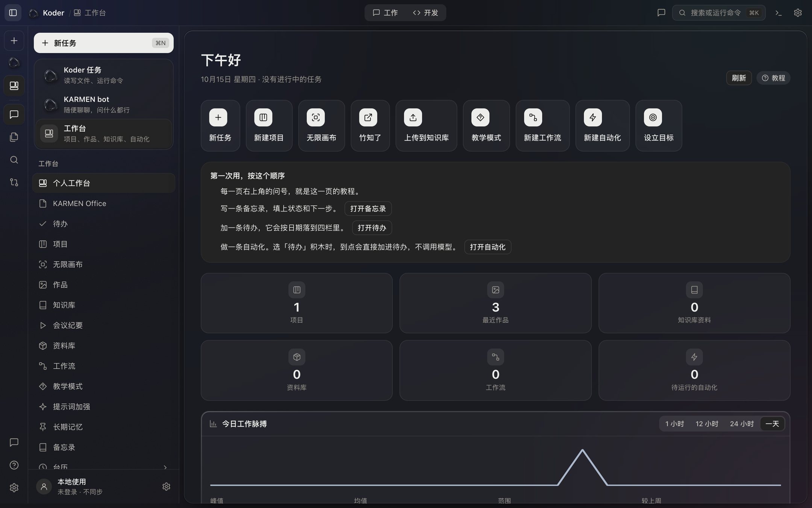Click the plus icon in left rail
Image resolution: width=812 pixels, height=508 pixels.
click(14, 41)
